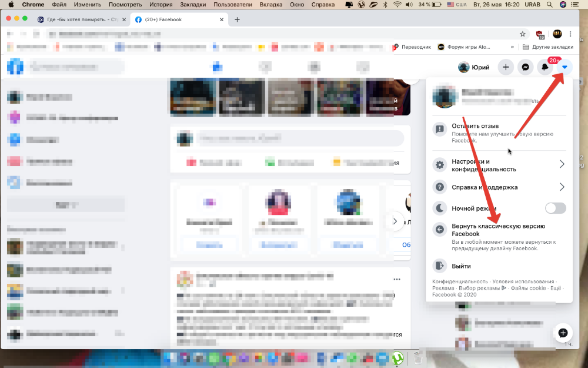Open Siri from menu bar

(x=563, y=5)
